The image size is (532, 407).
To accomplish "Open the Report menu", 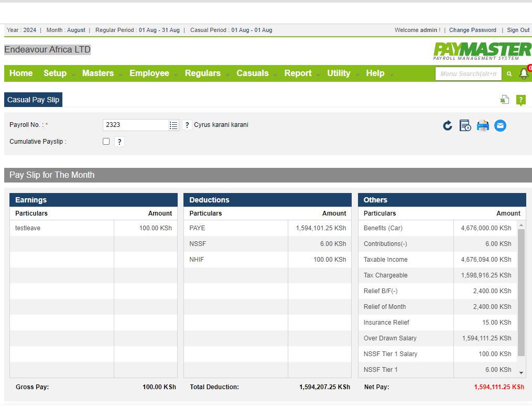I will pos(298,73).
